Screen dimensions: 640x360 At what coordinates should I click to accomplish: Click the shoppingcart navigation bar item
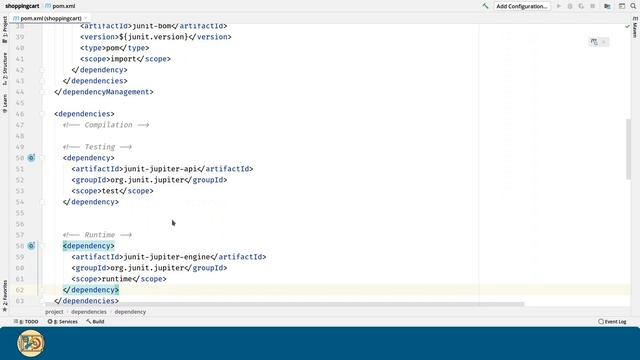click(x=22, y=6)
